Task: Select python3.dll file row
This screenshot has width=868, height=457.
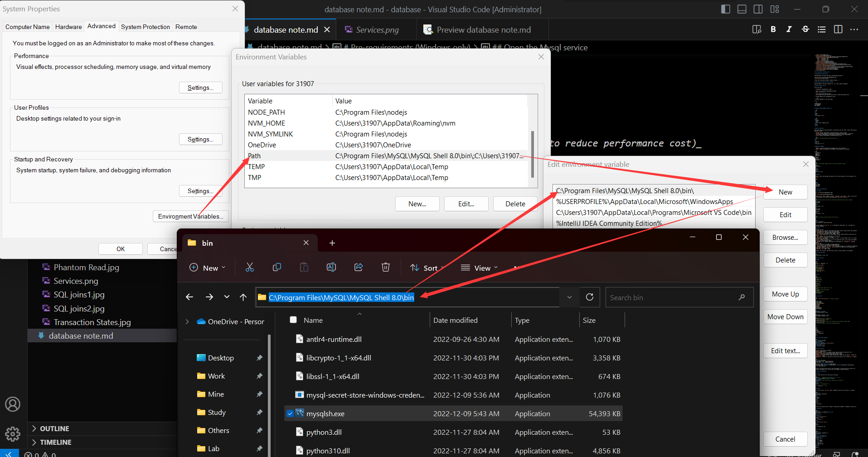Action: click(x=453, y=432)
